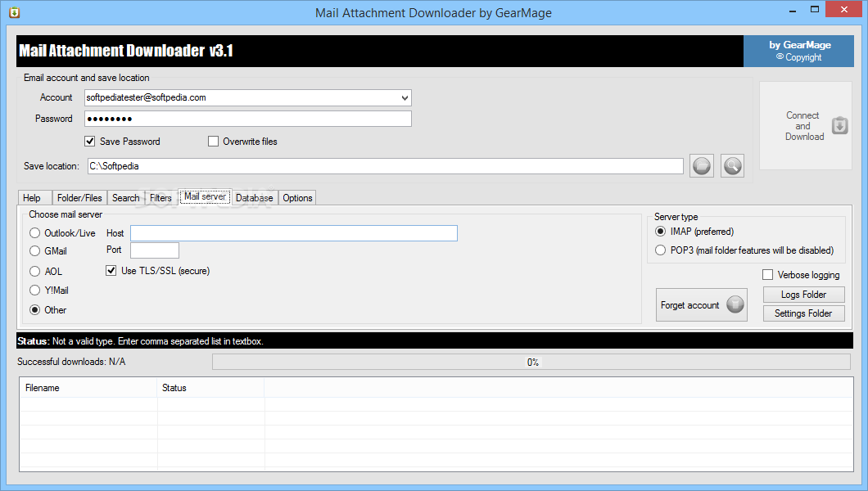Image resolution: width=868 pixels, height=491 pixels.
Task: Select the Outlook/Live mail server option
Action: (35, 232)
